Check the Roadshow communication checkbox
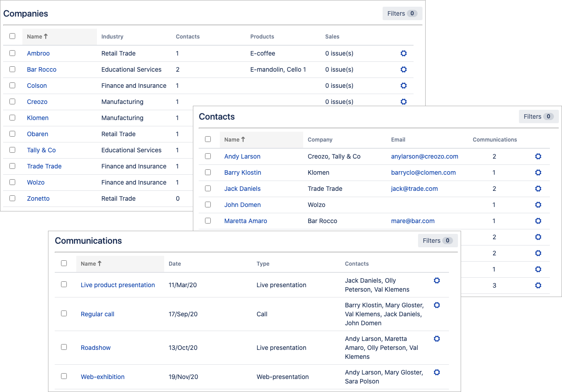This screenshot has height=392, width=562. [64, 347]
